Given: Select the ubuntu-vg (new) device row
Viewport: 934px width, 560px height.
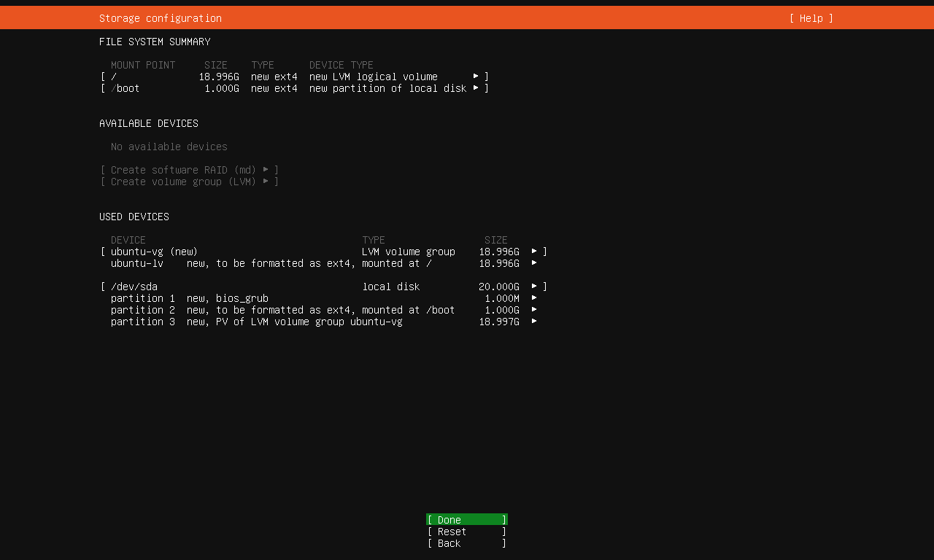Looking at the screenshot, I should (292, 252).
